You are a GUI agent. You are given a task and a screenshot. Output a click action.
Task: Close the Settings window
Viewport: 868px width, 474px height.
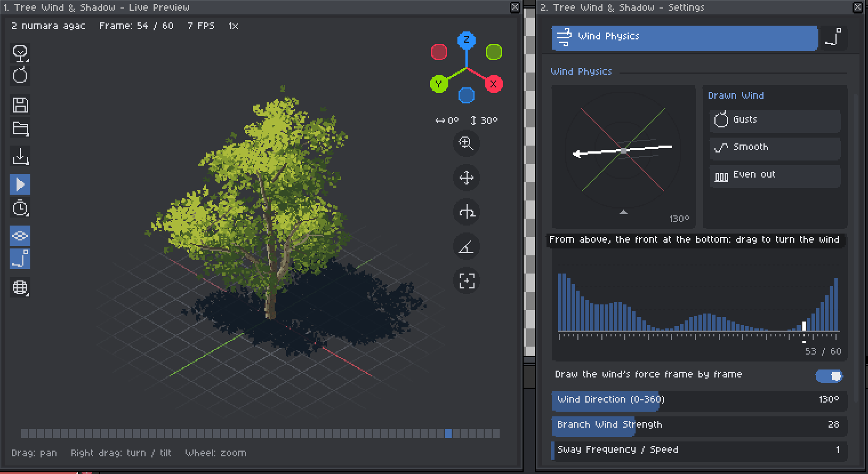coord(858,7)
